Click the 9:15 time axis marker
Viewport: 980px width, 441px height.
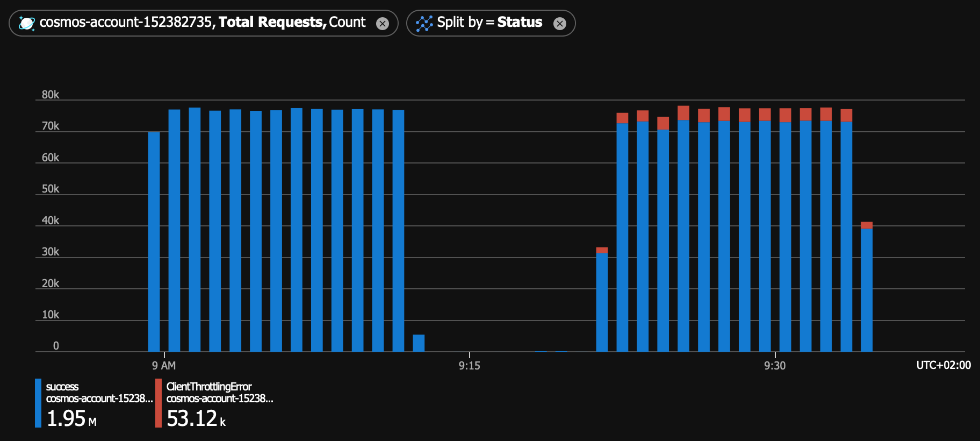[470, 366]
